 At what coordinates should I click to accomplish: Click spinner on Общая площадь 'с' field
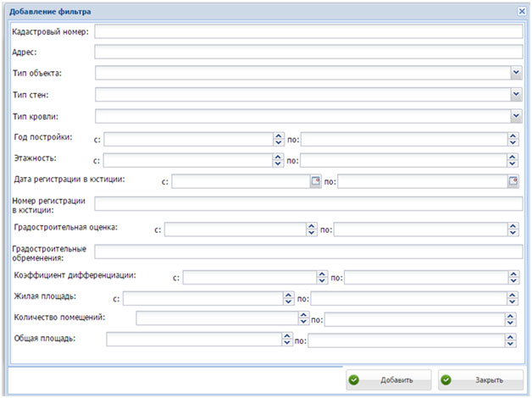[x=286, y=340]
